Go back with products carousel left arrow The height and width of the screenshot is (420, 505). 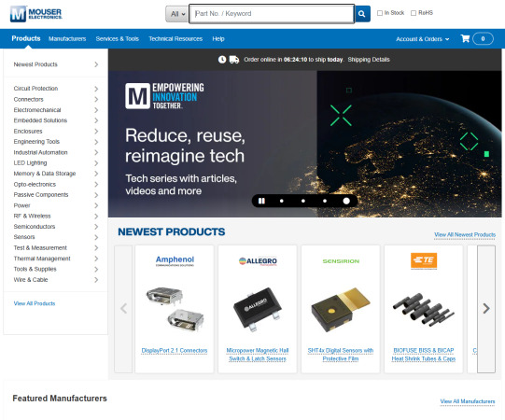point(123,309)
